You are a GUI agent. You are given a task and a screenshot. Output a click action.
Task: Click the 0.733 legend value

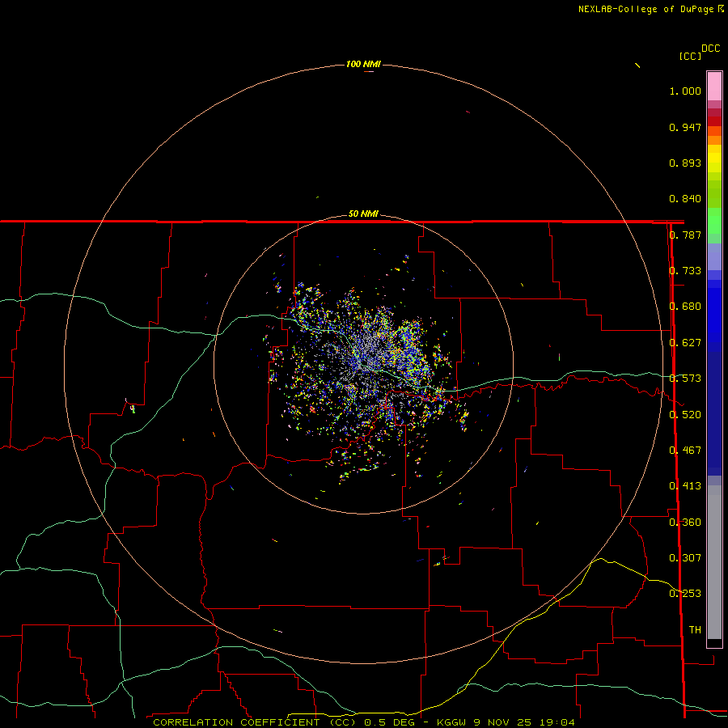tap(685, 271)
